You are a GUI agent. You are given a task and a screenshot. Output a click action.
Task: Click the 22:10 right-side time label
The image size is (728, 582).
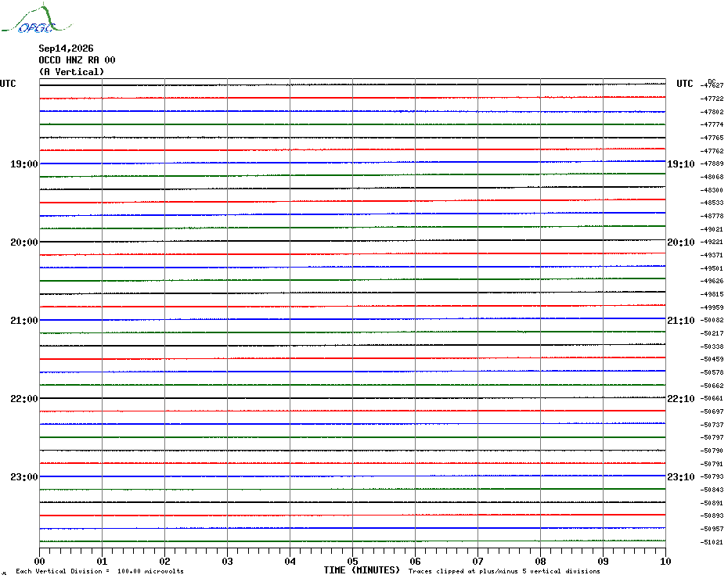click(681, 399)
